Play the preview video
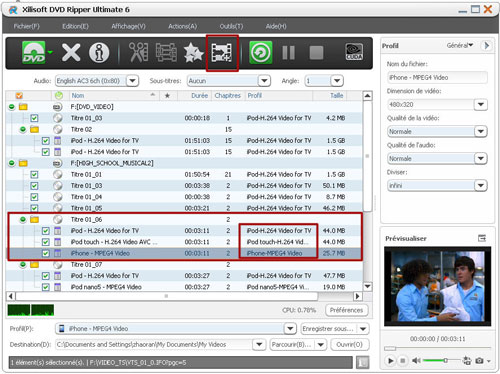This screenshot has width=500, height=374. click(x=390, y=360)
